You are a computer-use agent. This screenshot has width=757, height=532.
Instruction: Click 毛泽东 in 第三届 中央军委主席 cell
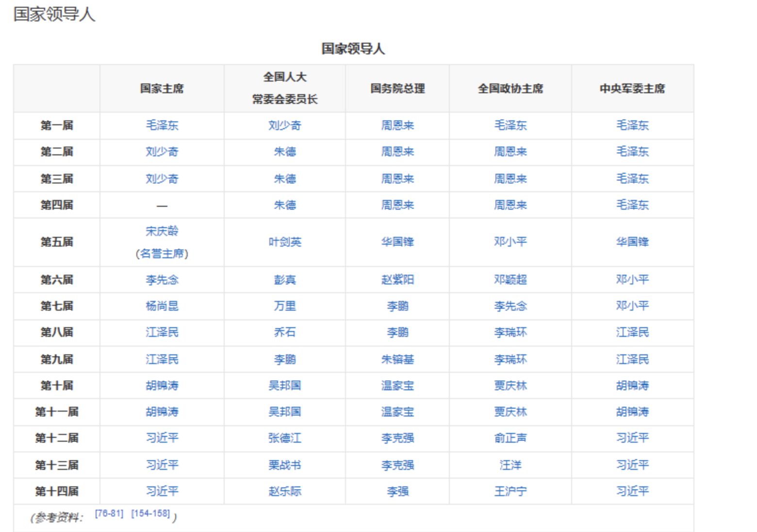point(632,179)
